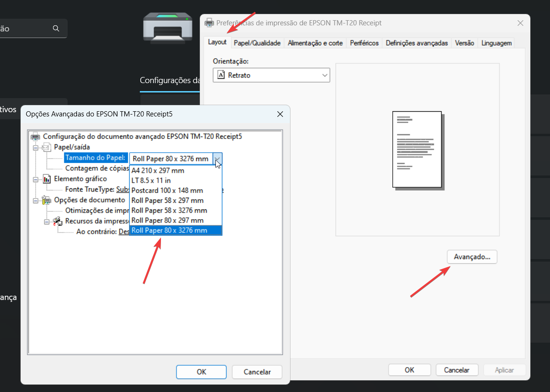Collapse the Opções de documento node

(35, 201)
